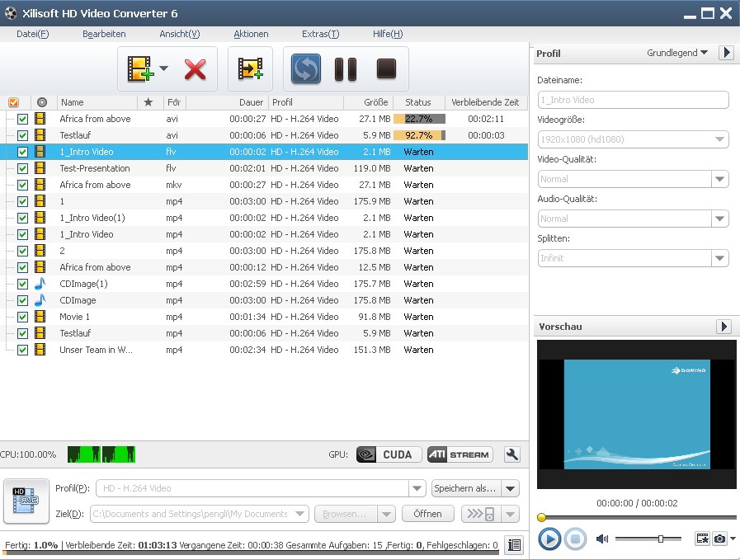740x560 pixels.
Task: Stop the preview playback
Action: pos(575,539)
